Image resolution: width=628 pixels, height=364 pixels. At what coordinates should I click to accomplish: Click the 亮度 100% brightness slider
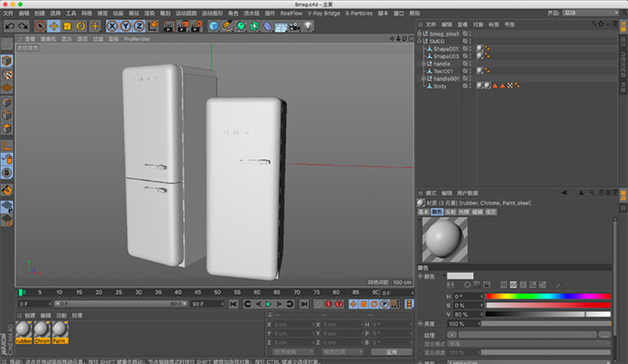(546, 324)
